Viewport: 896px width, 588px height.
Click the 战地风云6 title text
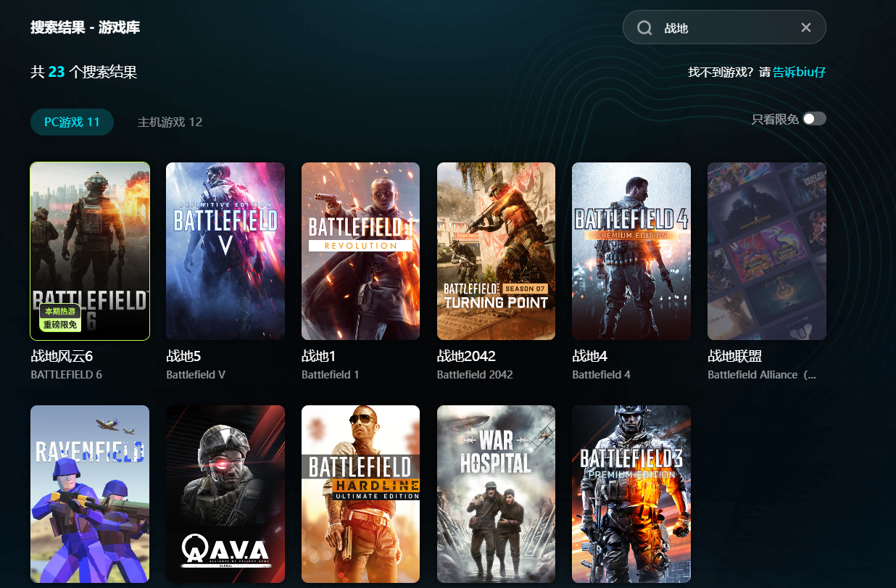(x=62, y=356)
